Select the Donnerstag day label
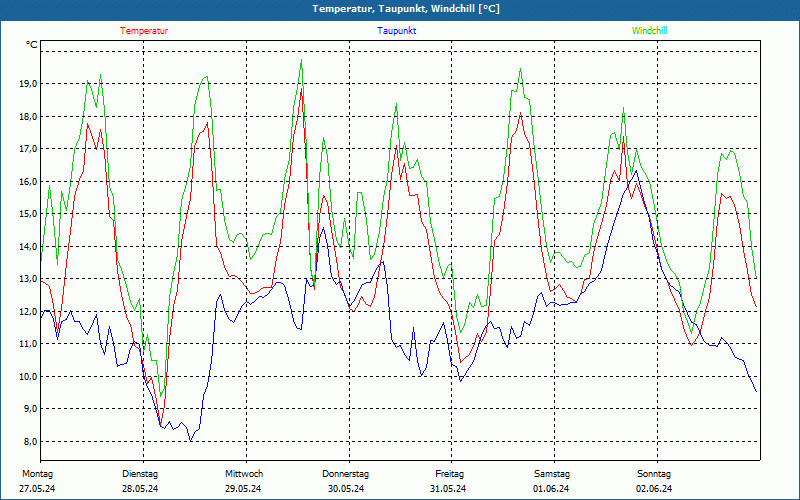 tap(346, 473)
